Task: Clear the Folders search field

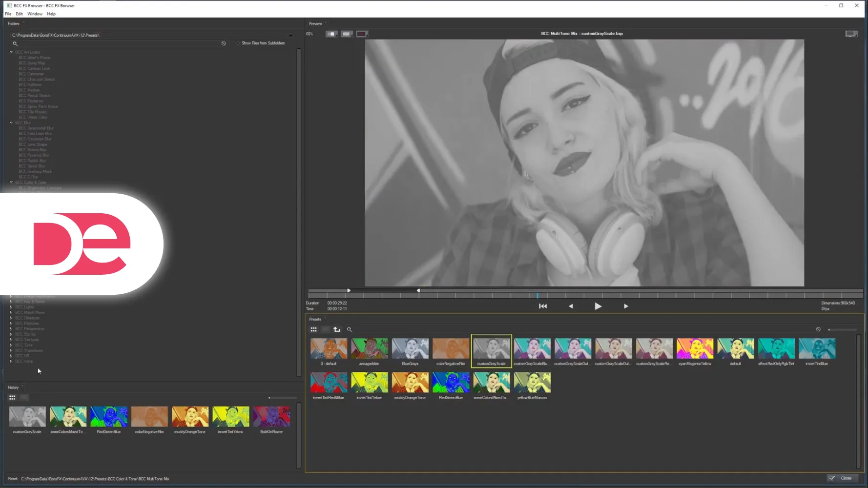Action: tap(224, 43)
